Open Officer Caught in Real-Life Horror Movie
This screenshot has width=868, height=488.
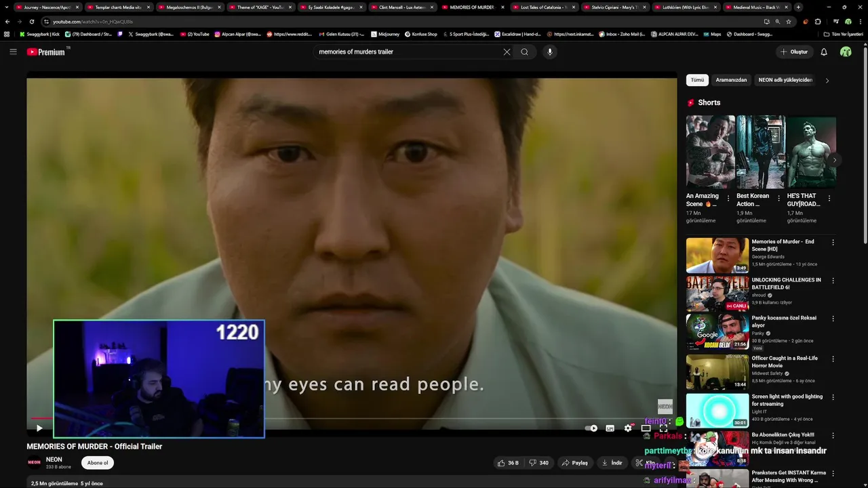pyautogui.click(x=717, y=372)
